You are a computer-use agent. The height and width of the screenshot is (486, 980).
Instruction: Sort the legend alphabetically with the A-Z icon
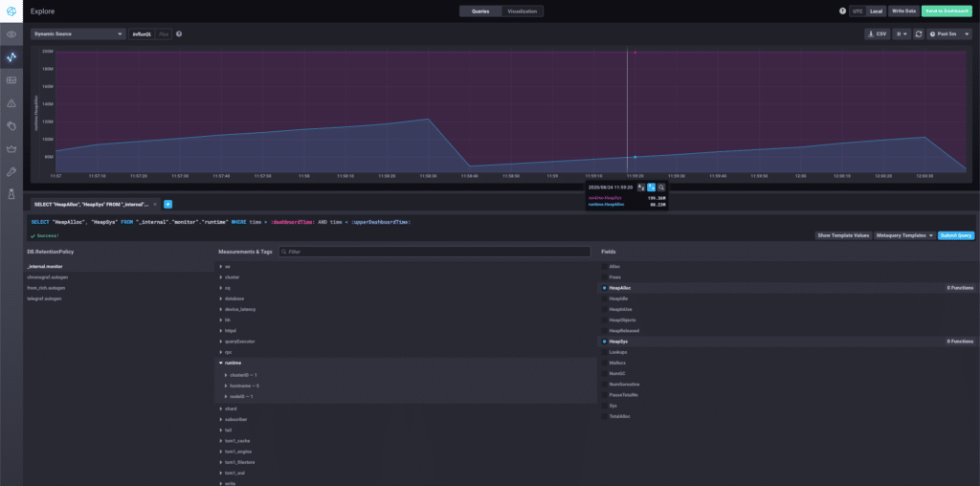[641, 187]
